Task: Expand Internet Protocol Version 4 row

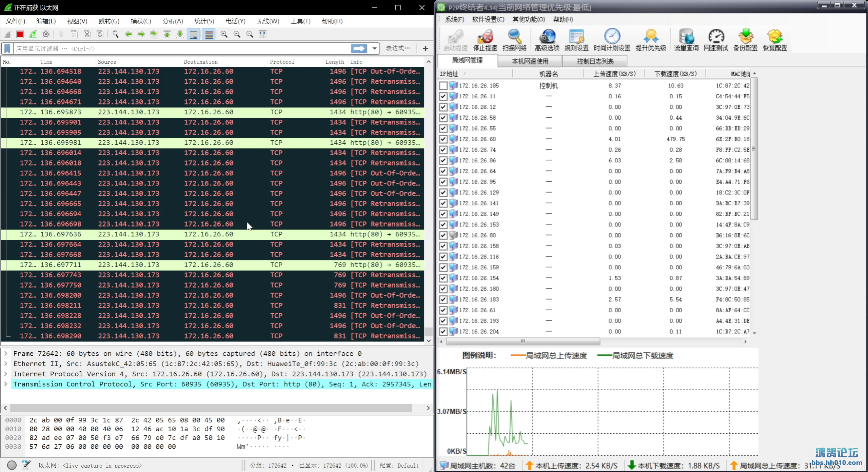Action: (x=6, y=374)
